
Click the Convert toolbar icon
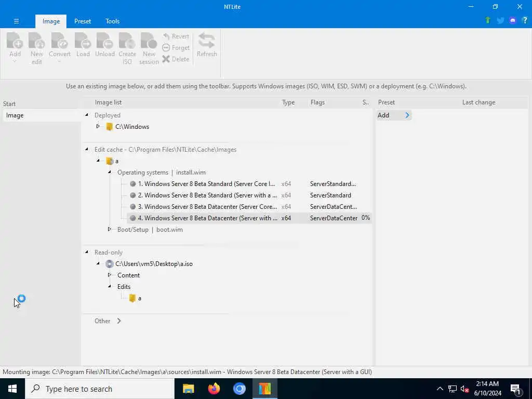pos(59,41)
